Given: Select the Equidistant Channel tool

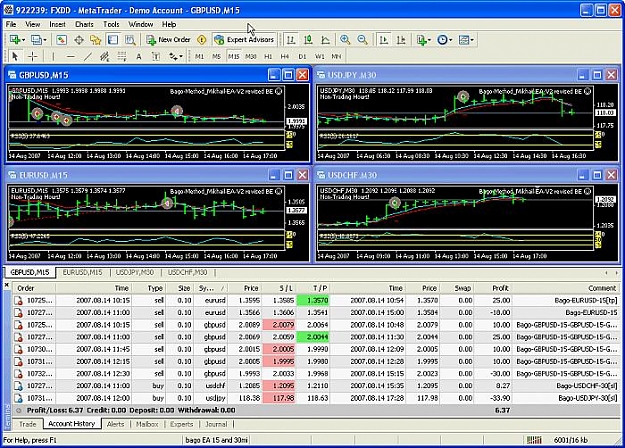Looking at the screenshot, I should pos(104,56).
